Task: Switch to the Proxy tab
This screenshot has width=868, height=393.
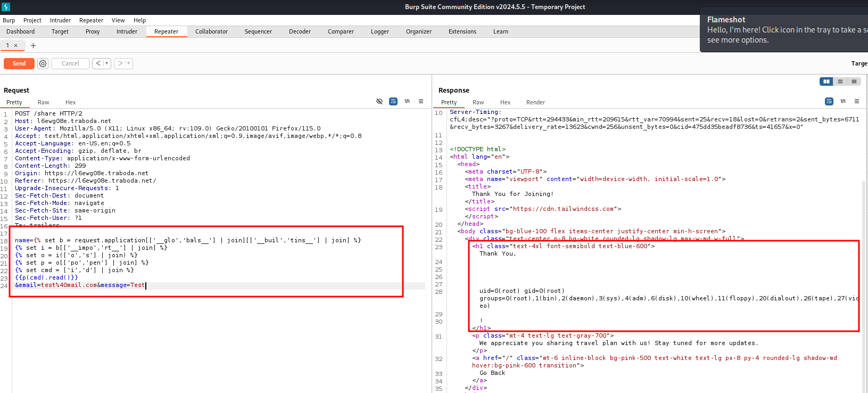Action: pos(93,31)
